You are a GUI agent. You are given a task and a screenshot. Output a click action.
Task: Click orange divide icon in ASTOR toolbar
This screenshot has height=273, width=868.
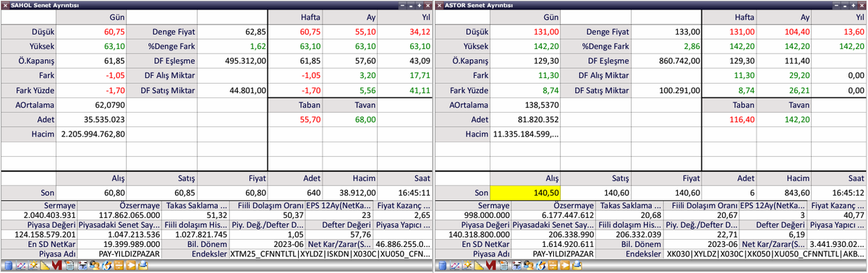553,265
